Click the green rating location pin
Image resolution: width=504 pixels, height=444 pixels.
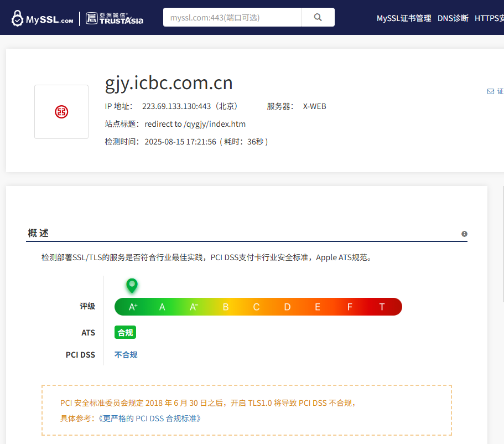pyautogui.click(x=132, y=285)
